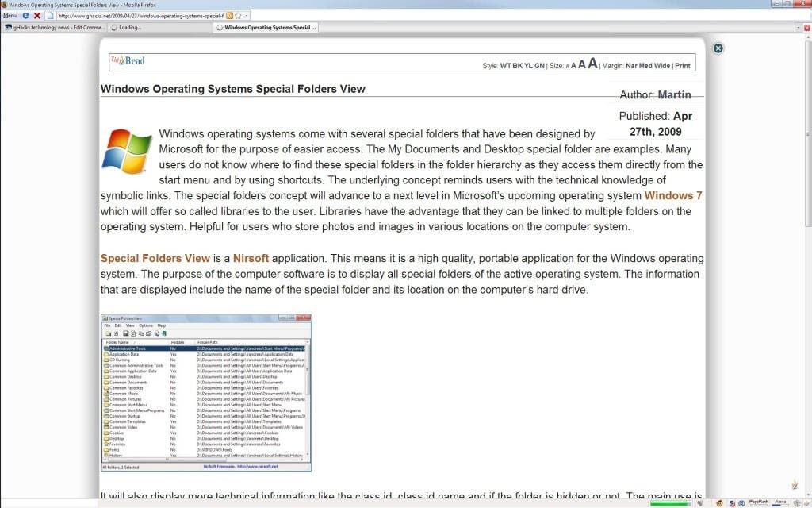Click the vertical page scrollbar thumb
Screen dimensions: 812x508
point(807,133)
